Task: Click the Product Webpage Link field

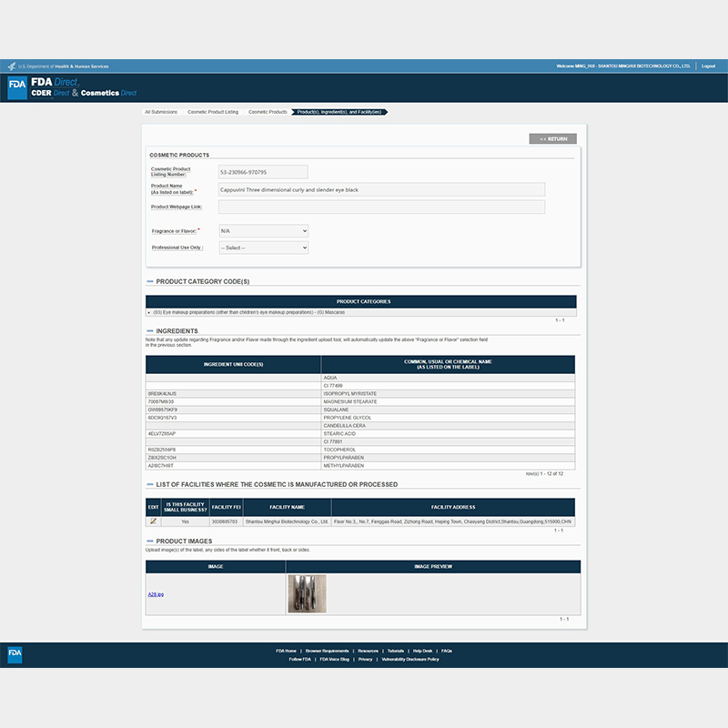Action: pos(381,207)
